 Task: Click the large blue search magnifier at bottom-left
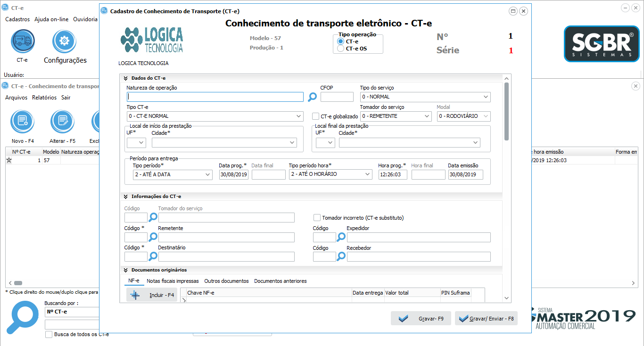pos(23,317)
